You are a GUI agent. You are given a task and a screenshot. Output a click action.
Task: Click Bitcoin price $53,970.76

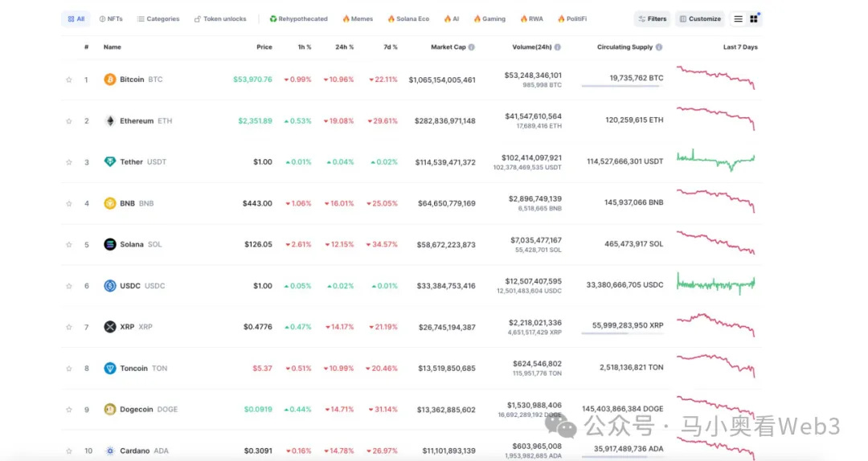point(252,80)
